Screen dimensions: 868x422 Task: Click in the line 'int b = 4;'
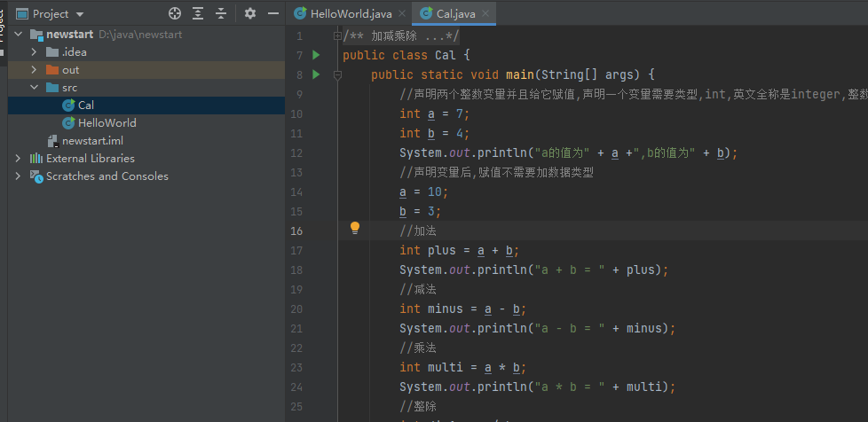click(435, 133)
